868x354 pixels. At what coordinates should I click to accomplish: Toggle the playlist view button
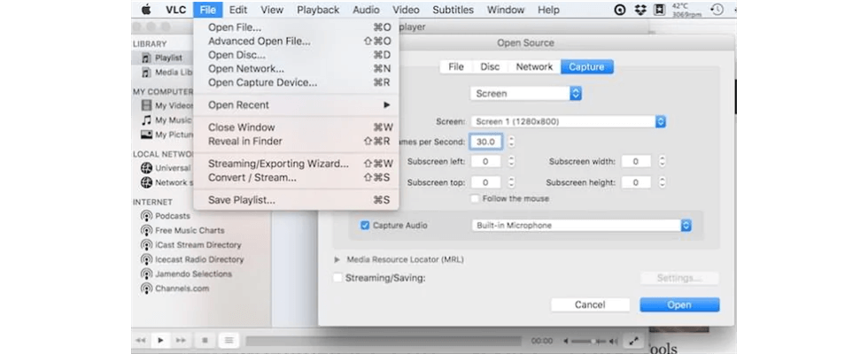(229, 340)
